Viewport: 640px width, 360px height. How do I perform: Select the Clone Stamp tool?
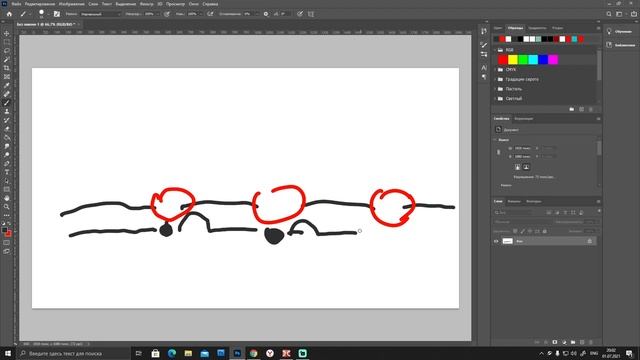[7, 111]
